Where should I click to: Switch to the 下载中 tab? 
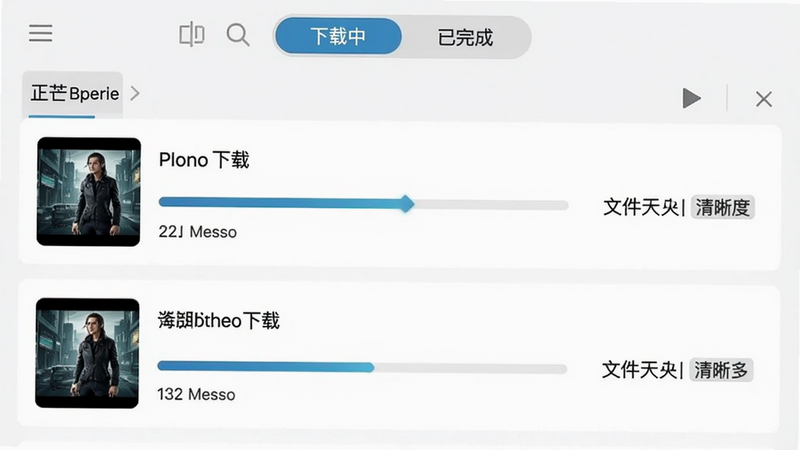(x=338, y=36)
